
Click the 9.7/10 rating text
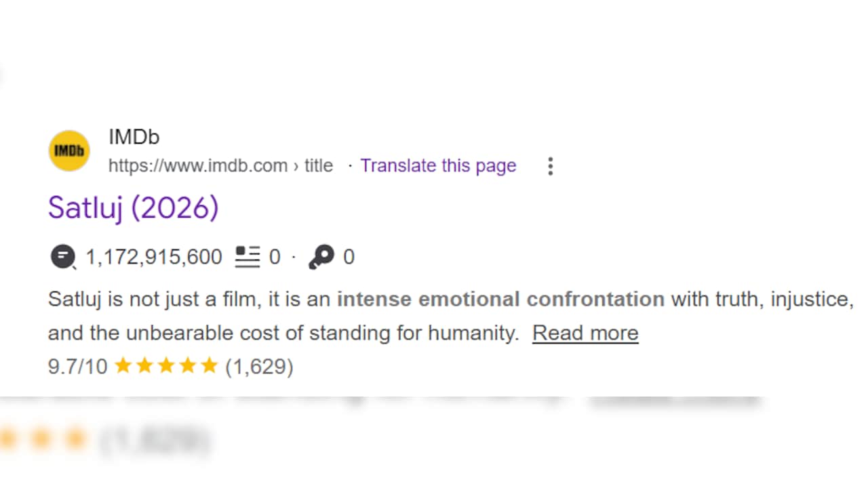(x=77, y=367)
